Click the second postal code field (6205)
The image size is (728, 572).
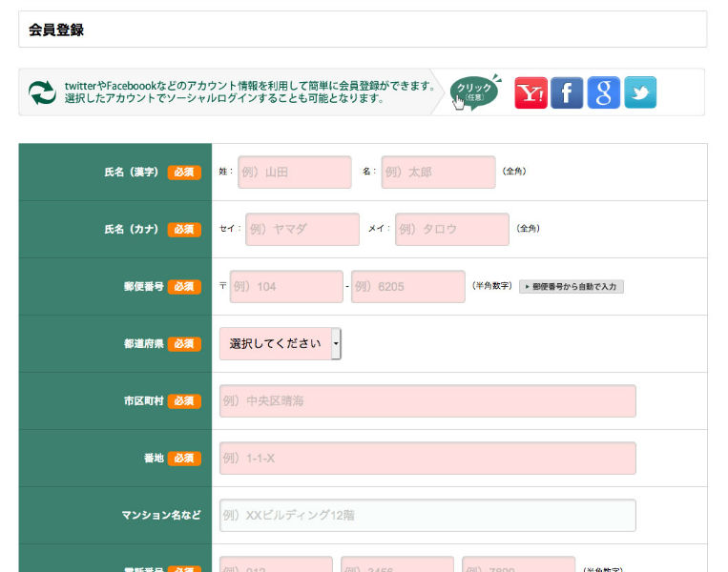[407, 287]
